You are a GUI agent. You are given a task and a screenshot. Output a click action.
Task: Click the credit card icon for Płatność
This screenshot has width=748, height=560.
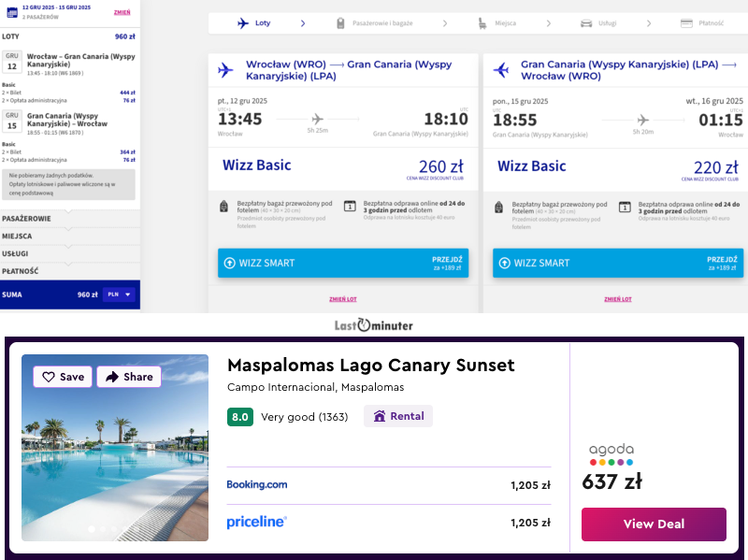click(x=687, y=22)
